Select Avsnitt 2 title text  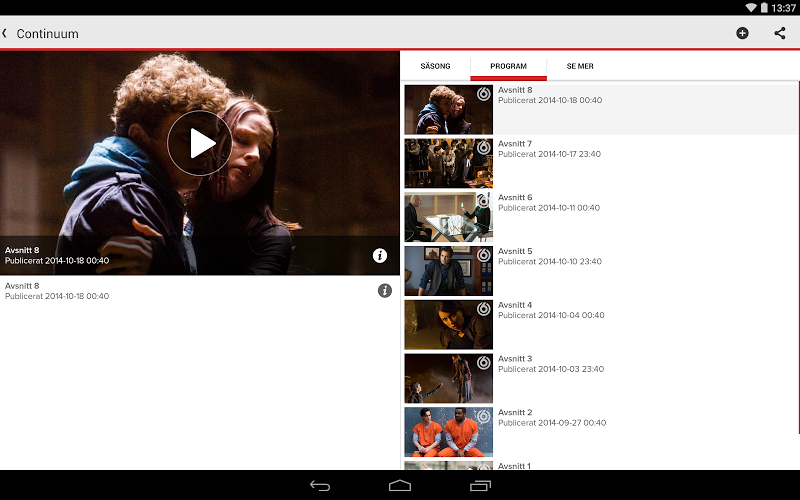(515, 412)
